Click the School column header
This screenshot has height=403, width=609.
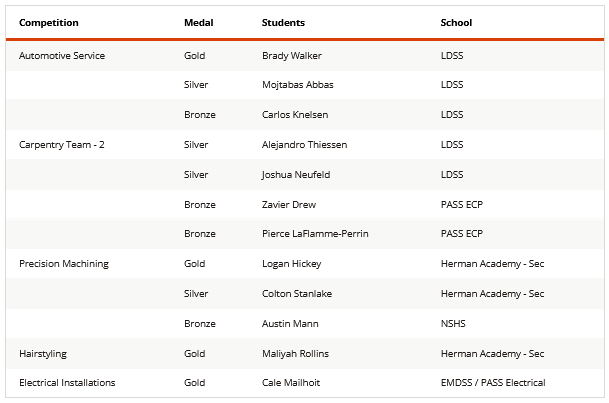(x=456, y=22)
